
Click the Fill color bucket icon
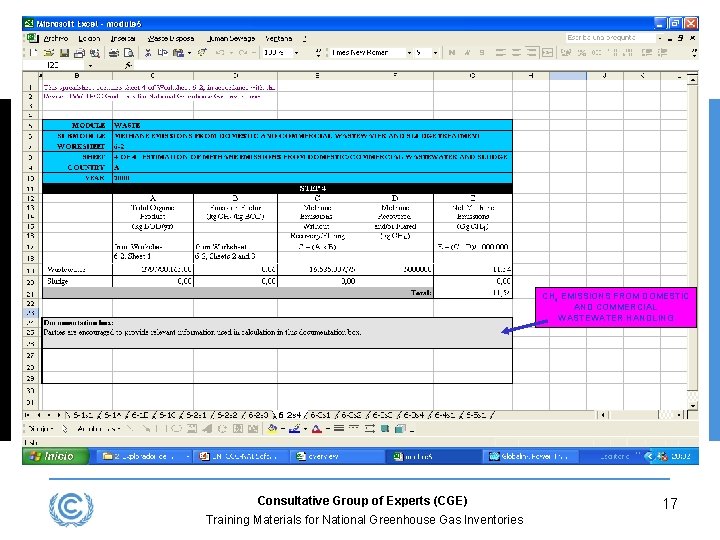(272, 429)
